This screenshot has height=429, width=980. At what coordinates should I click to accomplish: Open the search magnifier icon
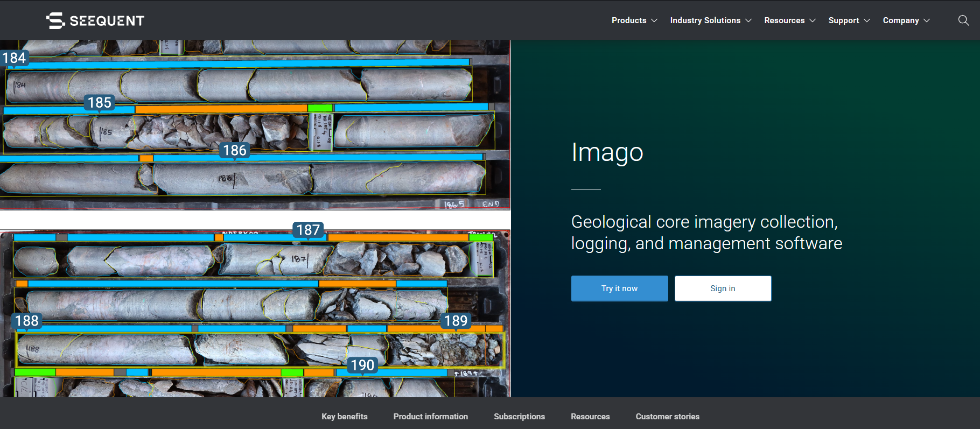[x=963, y=20]
